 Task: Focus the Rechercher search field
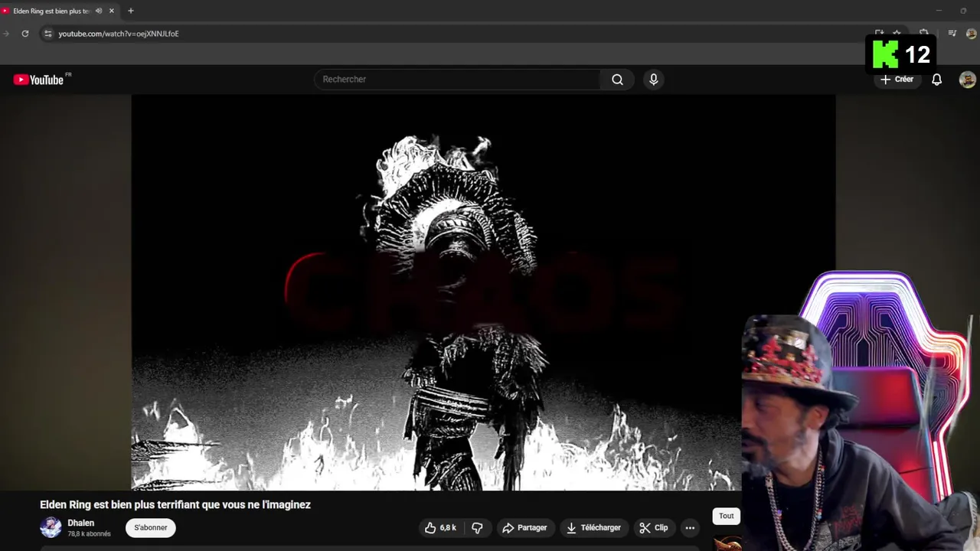point(459,80)
